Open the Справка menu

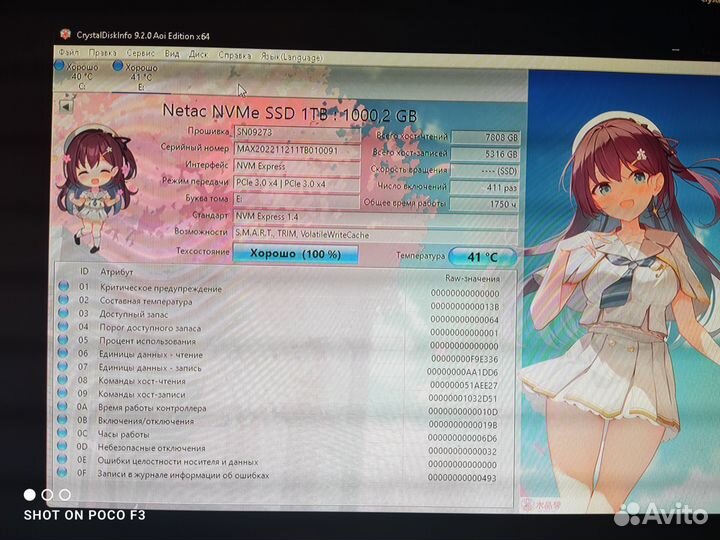pyautogui.click(x=235, y=55)
